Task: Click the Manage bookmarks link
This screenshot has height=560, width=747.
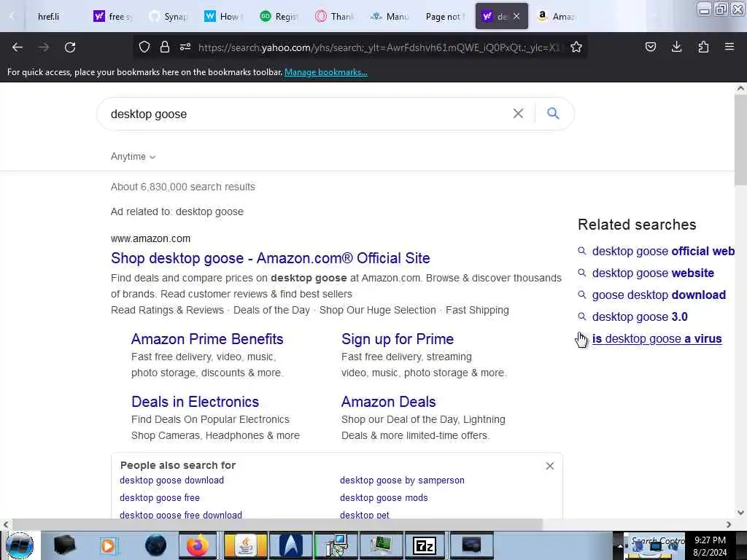Action: (x=326, y=72)
